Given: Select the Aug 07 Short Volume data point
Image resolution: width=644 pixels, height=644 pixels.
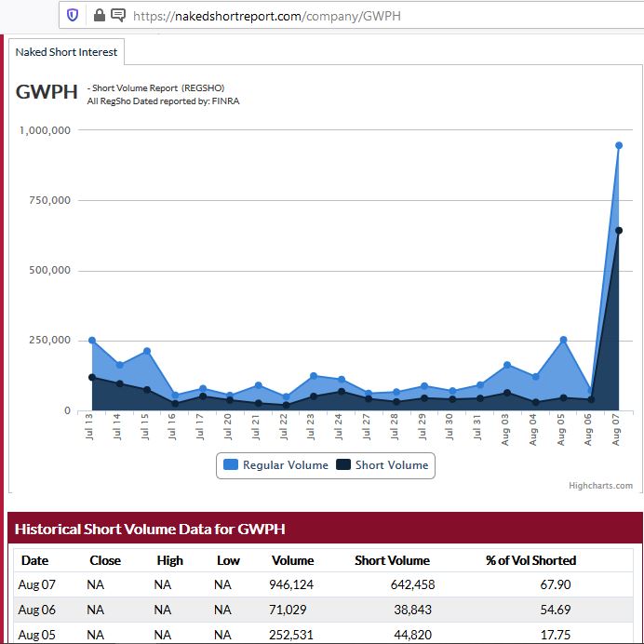Looking at the screenshot, I should (x=619, y=231).
